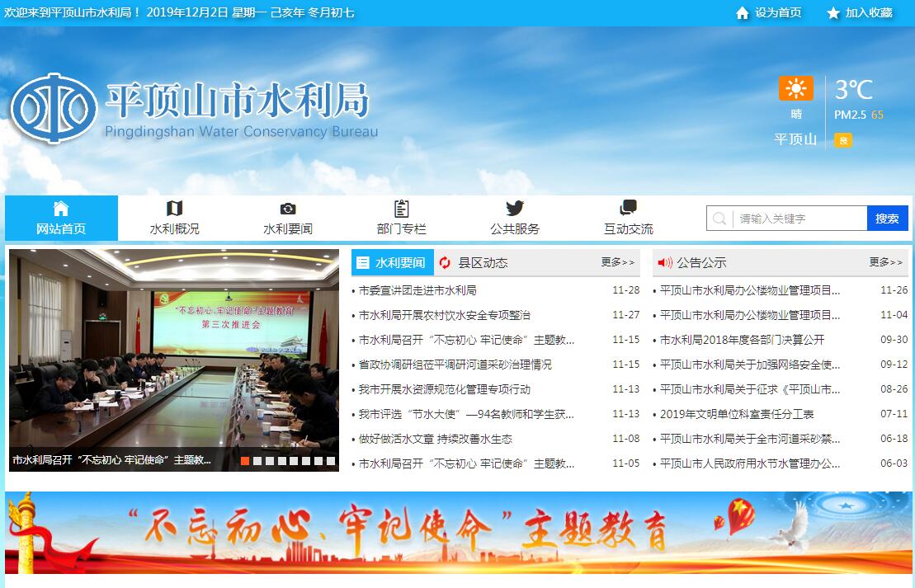Screen dimensions: 915x588
Task: Click the 不忘初心 牢记使命 theme banner
Action: pos(459,533)
